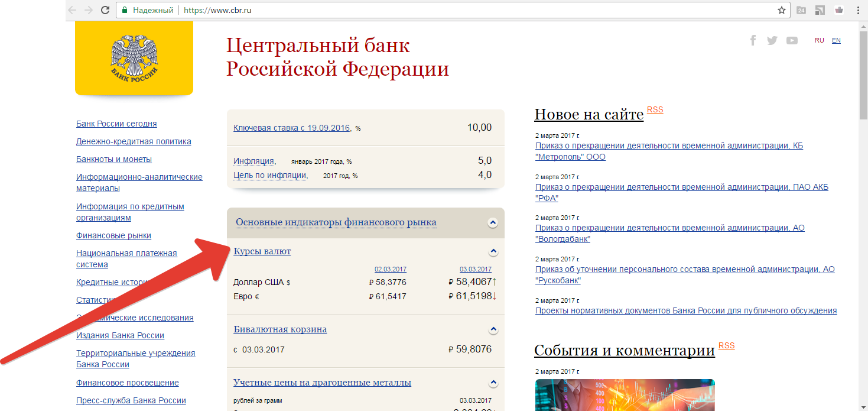
Task: Reload the page with refresh icon
Action: tap(105, 10)
